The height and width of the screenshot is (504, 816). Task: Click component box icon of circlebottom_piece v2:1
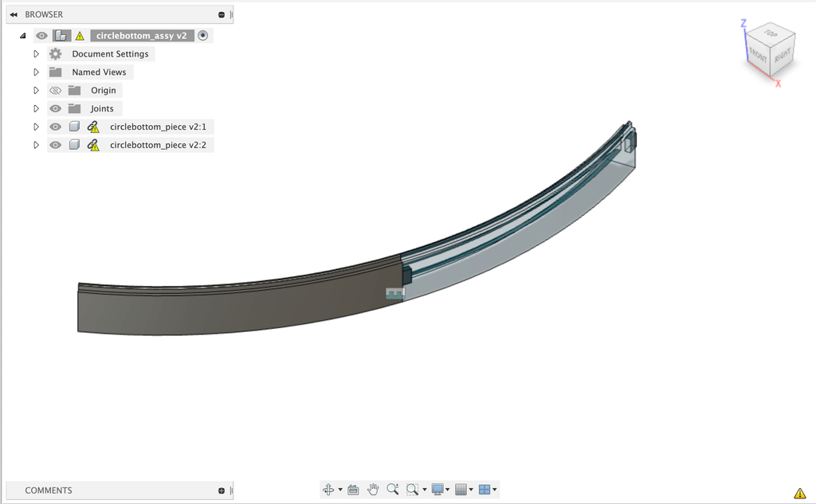[74, 127]
